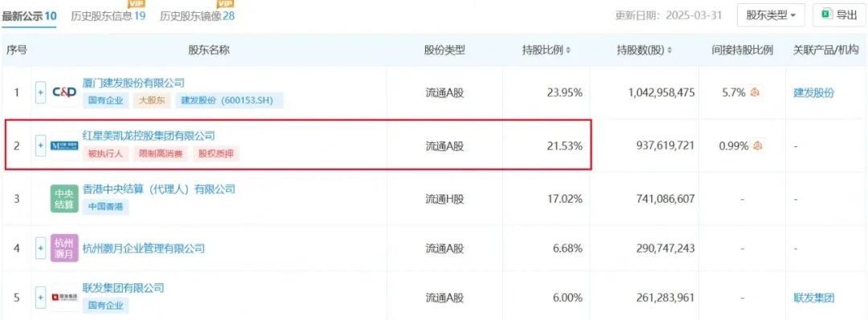Open the 股东类型 dropdown
Screen dimensions: 868x320
click(771, 15)
